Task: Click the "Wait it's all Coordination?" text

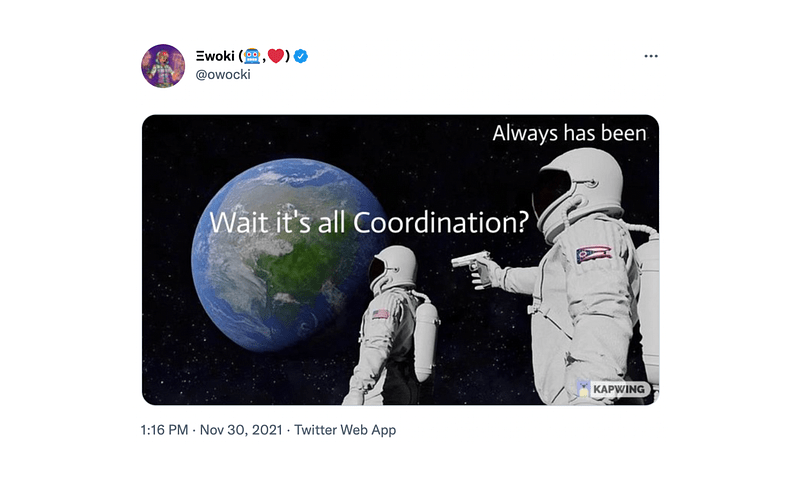Action: point(368,221)
